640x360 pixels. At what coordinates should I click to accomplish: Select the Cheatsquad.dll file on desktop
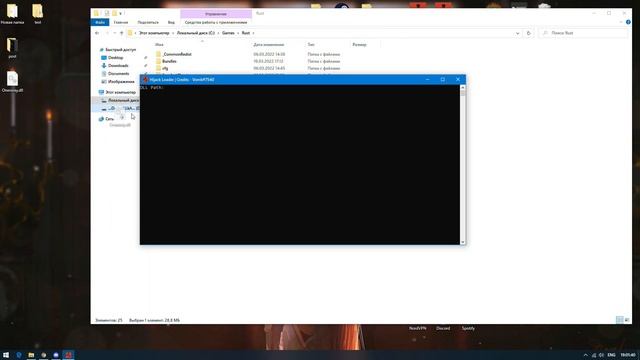tap(12, 81)
